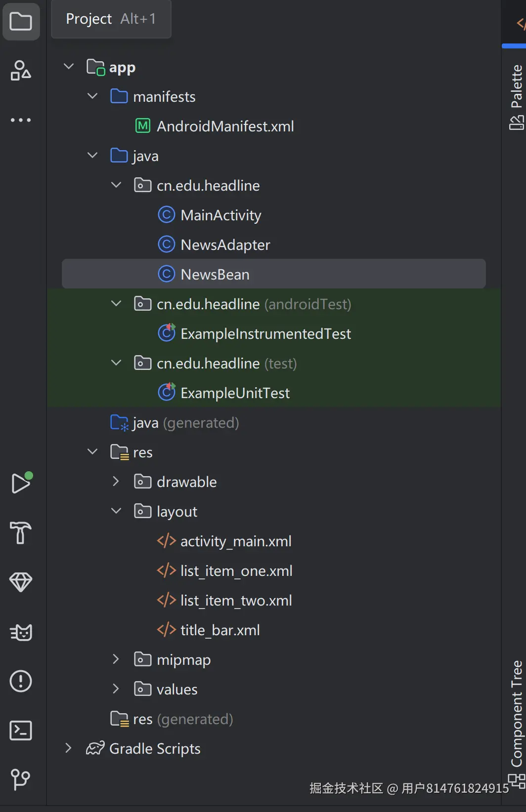Viewport: 526px width, 812px height.
Task: Open the Problems tool window
Action: coord(21,681)
